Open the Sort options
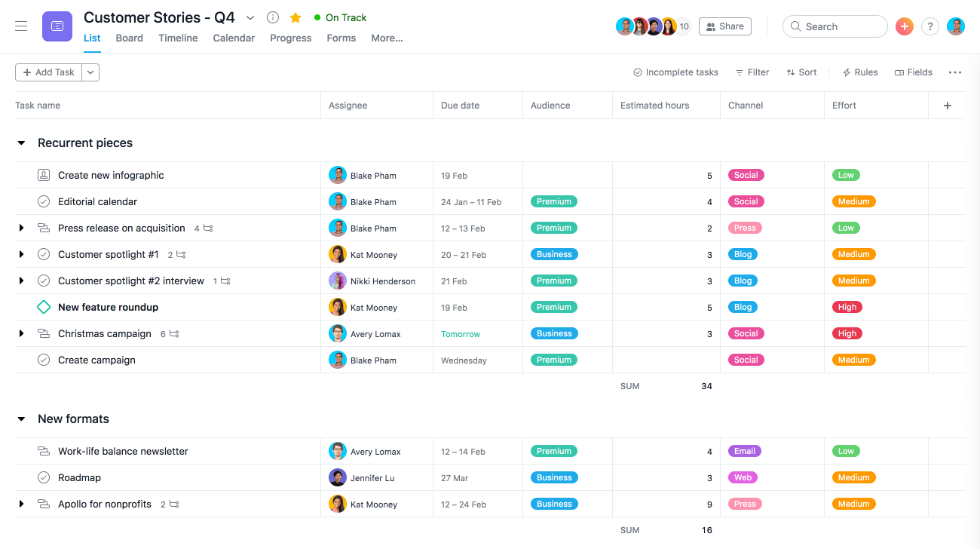 (801, 72)
